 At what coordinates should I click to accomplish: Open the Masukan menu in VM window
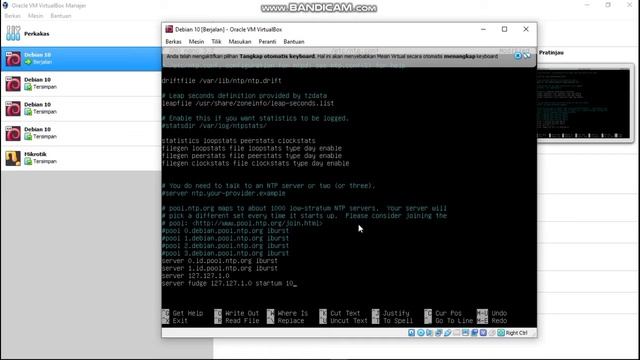coord(240,42)
